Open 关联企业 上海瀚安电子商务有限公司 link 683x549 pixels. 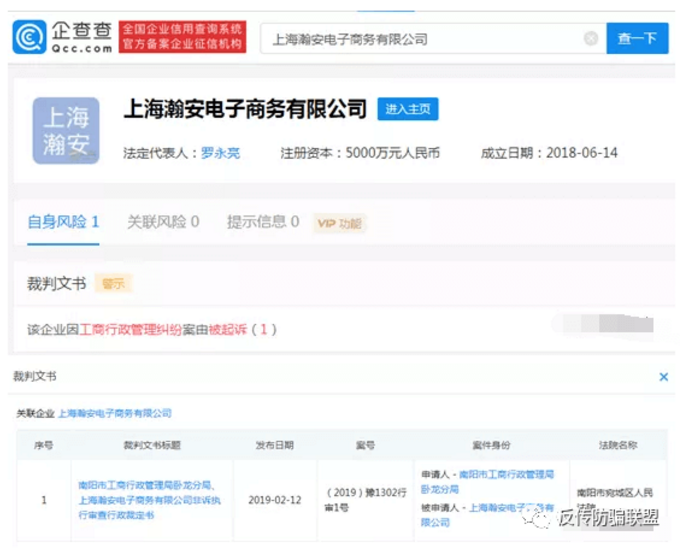[x=115, y=413]
